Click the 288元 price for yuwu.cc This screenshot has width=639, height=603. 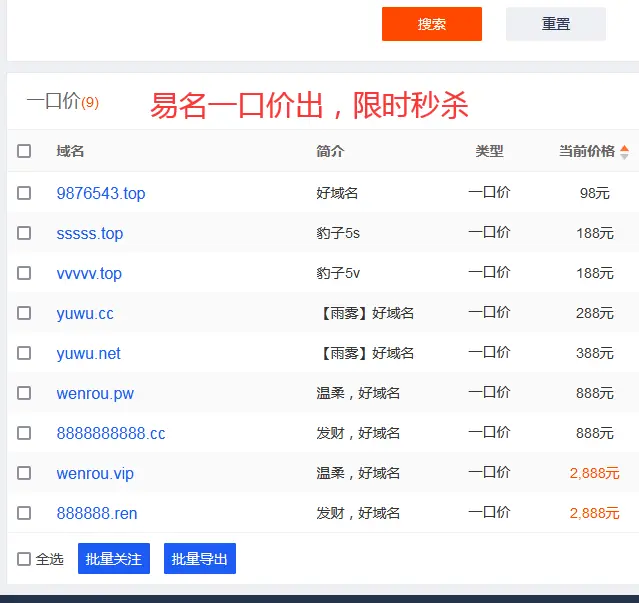(595, 313)
